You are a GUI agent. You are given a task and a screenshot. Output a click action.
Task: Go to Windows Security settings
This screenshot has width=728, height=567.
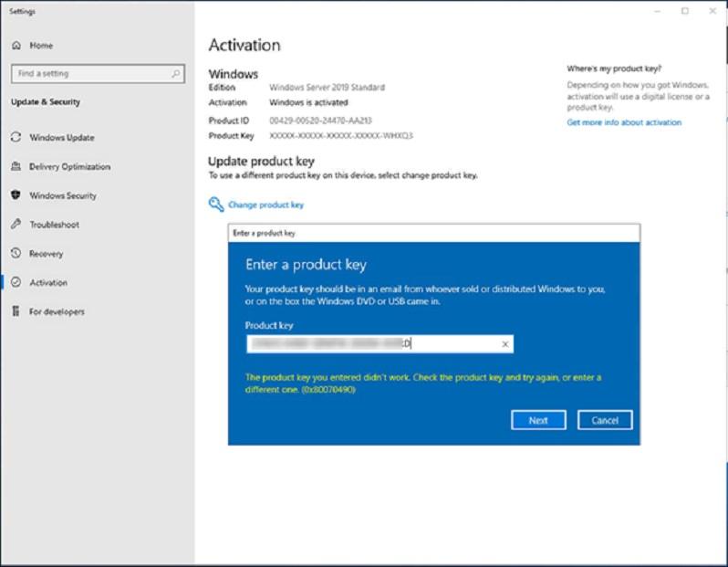click(x=62, y=195)
